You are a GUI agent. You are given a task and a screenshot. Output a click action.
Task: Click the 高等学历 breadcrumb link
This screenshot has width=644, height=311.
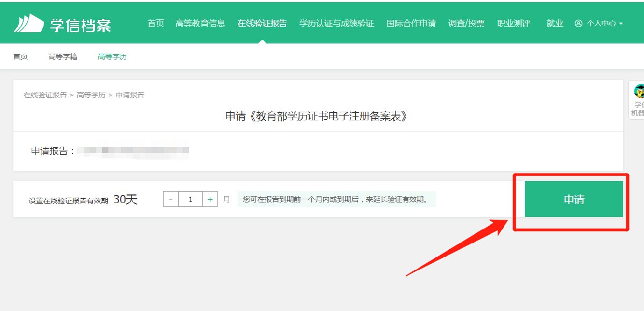[91, 95]
